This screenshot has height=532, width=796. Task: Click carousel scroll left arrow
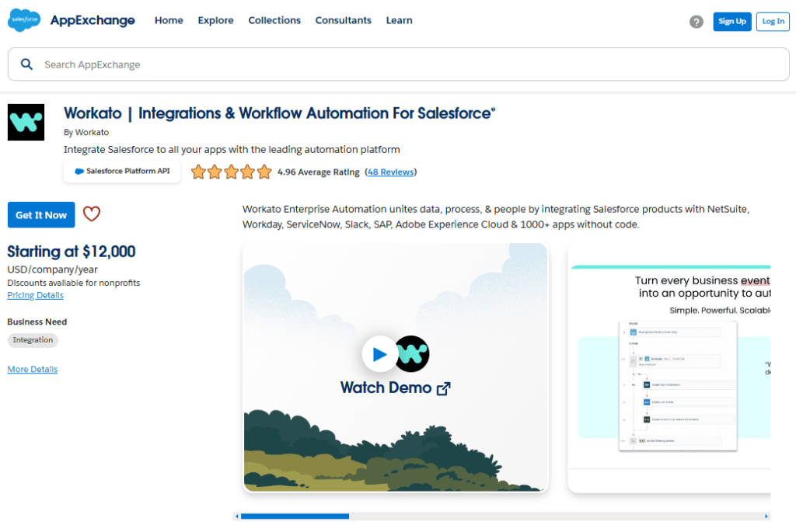pyautogui.click(x=236, y=516)
